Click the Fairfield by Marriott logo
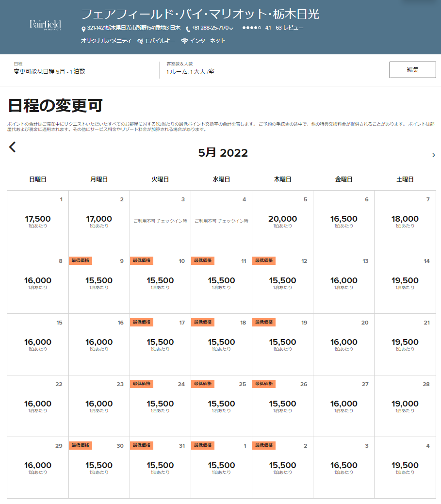441x504 pixels. [x=45, y=24]
